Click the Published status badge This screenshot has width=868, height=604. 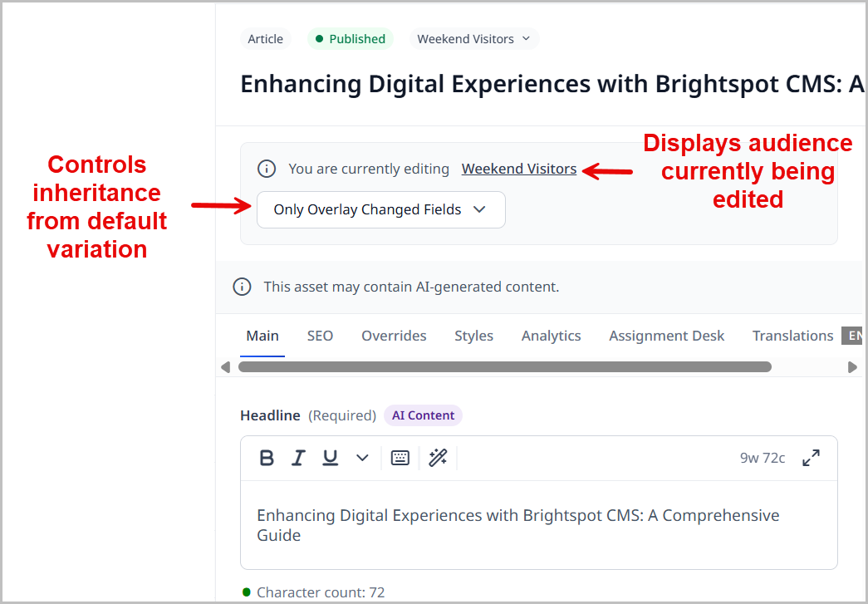(x=350, y=38)
